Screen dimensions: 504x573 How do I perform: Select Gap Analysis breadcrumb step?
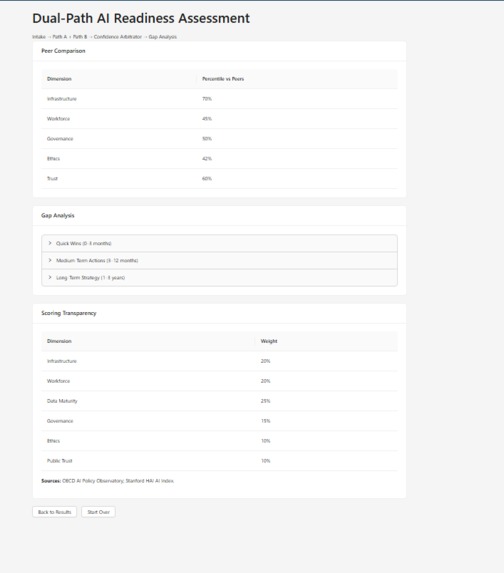(x=163, y=37)
